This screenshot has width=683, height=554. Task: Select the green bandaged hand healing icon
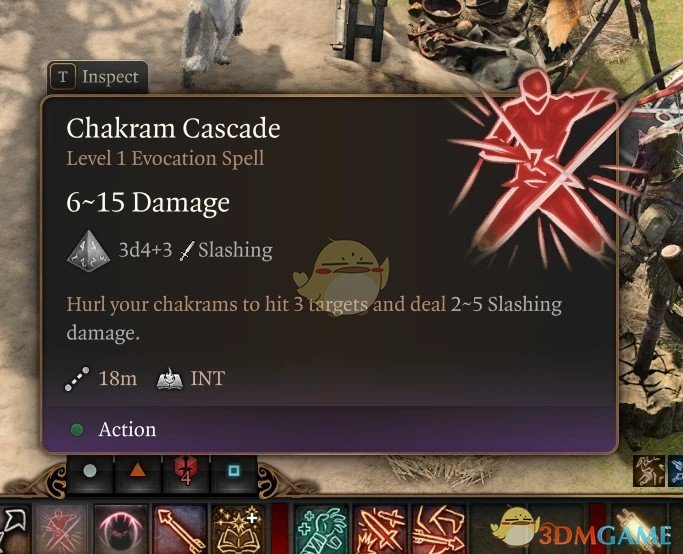(x=321, y=530)
